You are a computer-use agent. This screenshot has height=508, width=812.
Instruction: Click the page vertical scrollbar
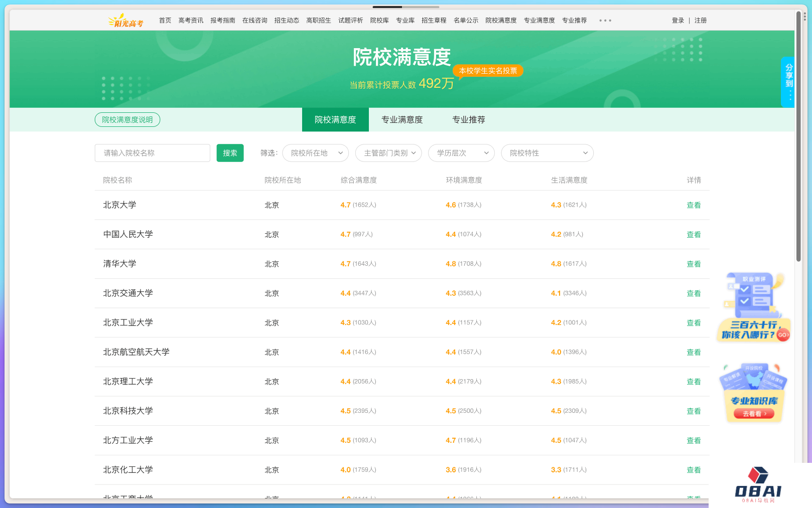[x=798, y=136]
